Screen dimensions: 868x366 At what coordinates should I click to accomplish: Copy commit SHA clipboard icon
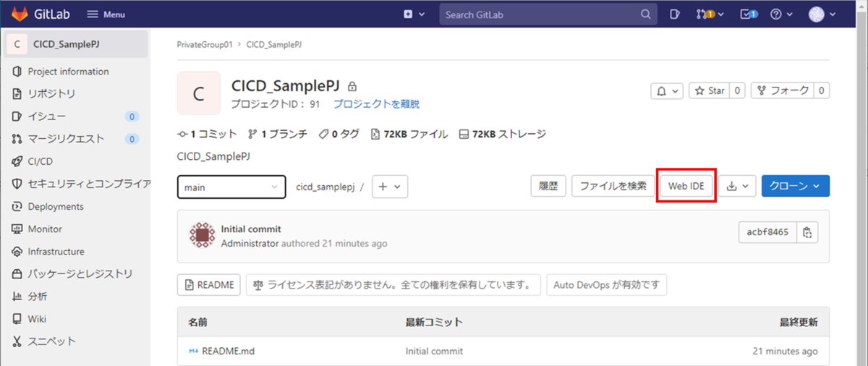(x=808, y=233)
